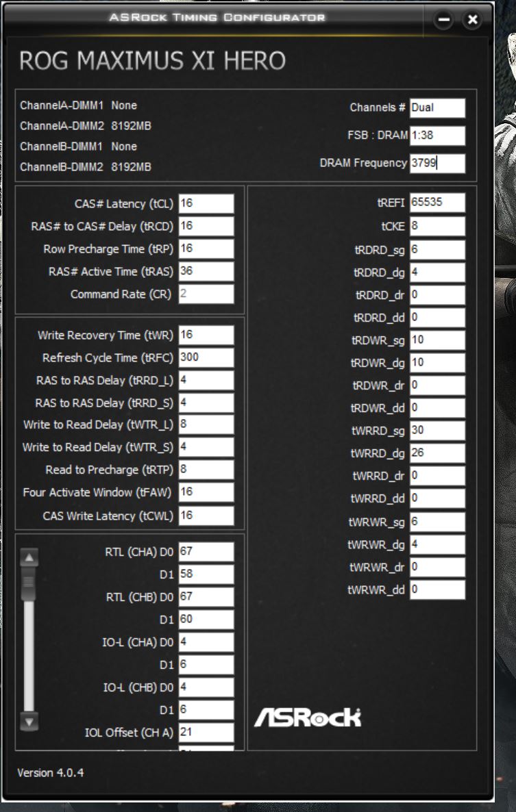The width and height of the screenshot is (516, 812).
Task: Click the tWRRD_dg field showing 26
Action: pos(437,453)
